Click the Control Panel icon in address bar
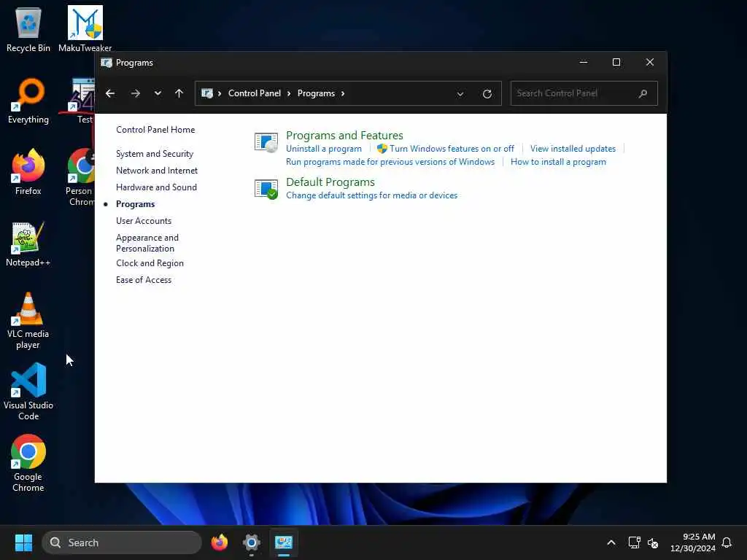This screenshot has height=560, width=747. (206, 93)
